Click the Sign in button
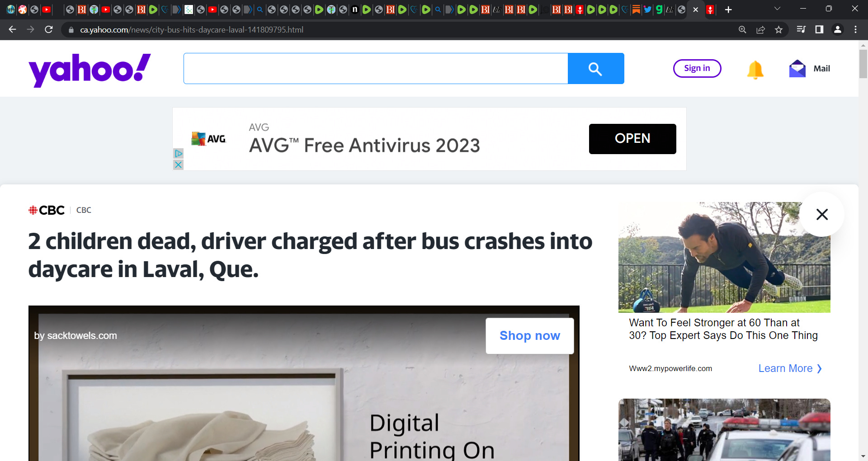Image resolution: width=868 pixels, height=461 pixels. pyautogui.click(x=697, y=68)
